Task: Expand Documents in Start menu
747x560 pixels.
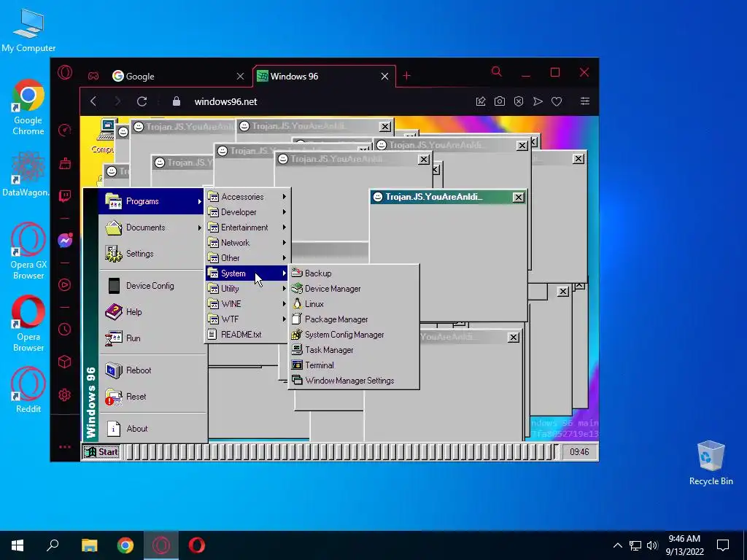Action: pos(152,227)
